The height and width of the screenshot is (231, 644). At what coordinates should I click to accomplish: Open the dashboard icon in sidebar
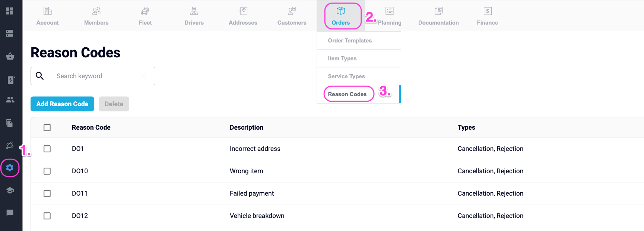10,11
